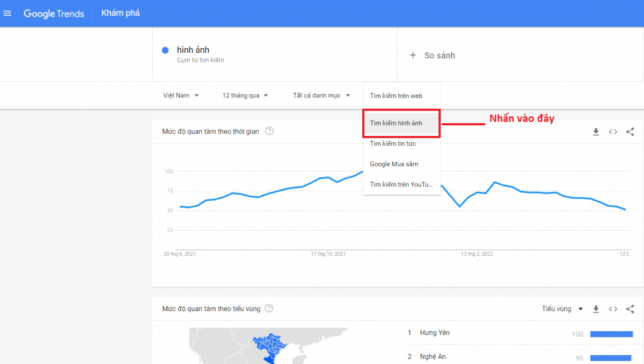644x364 pixels.
Task: Share the subregion interest widget
Action: [x=630, y=309]
